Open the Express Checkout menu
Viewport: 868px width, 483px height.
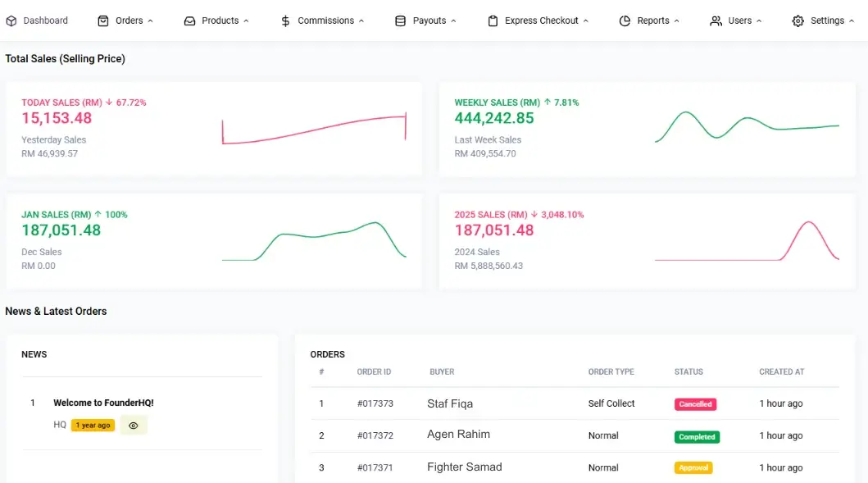(541, 21)
